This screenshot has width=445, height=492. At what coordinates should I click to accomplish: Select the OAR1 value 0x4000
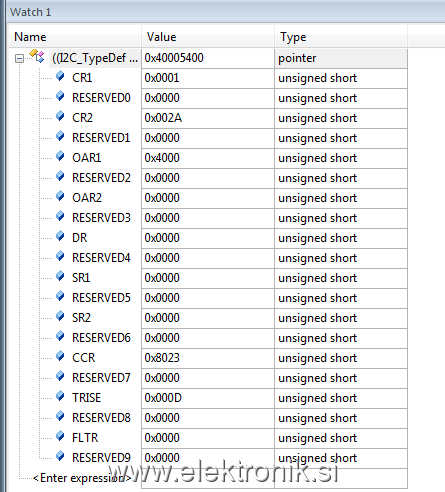pos(162,158)
